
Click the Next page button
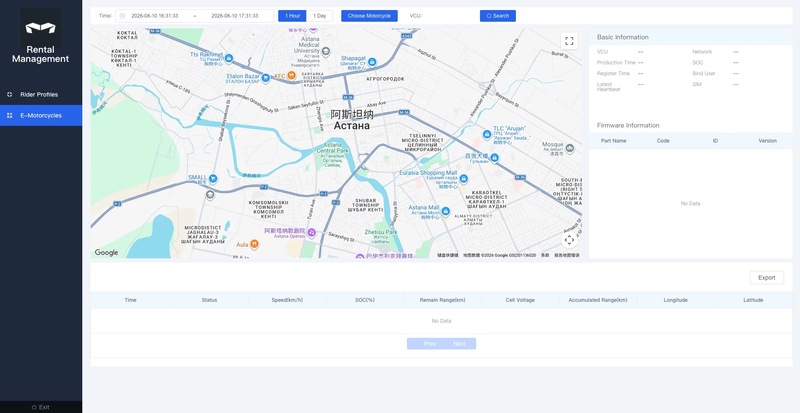pyautogui.click(x=459, y=344)
